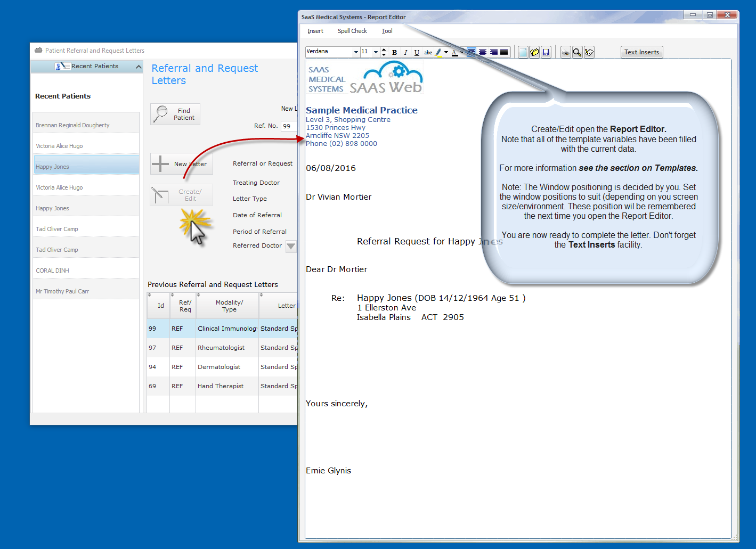Open the Spell Check menu

click(x=352, y=31)
